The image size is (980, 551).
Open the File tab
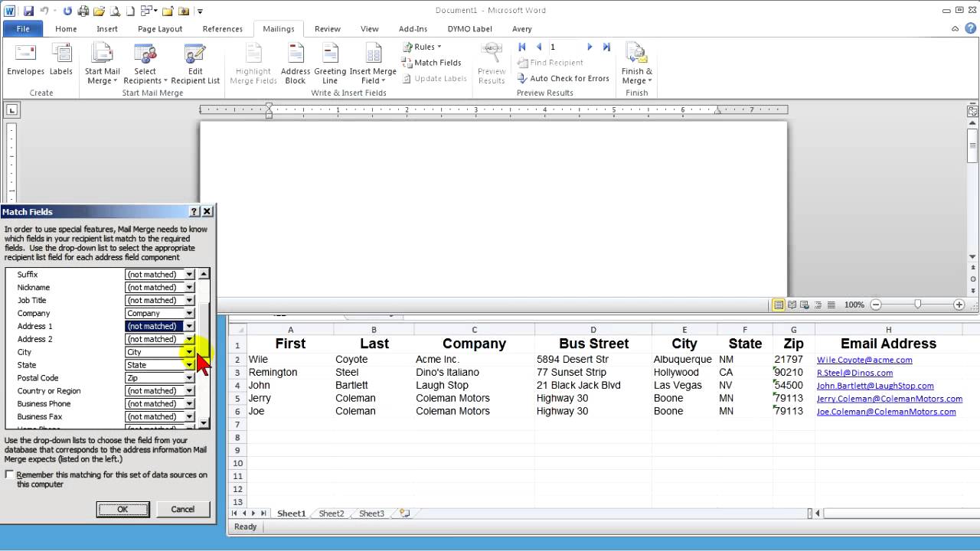pyautogui.click(x=23, y=29)
